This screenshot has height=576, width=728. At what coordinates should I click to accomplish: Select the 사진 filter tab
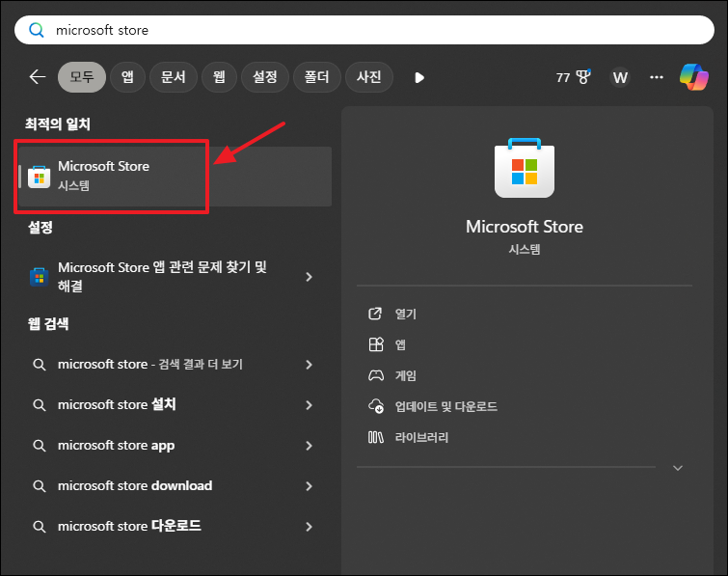click(369, 77)
